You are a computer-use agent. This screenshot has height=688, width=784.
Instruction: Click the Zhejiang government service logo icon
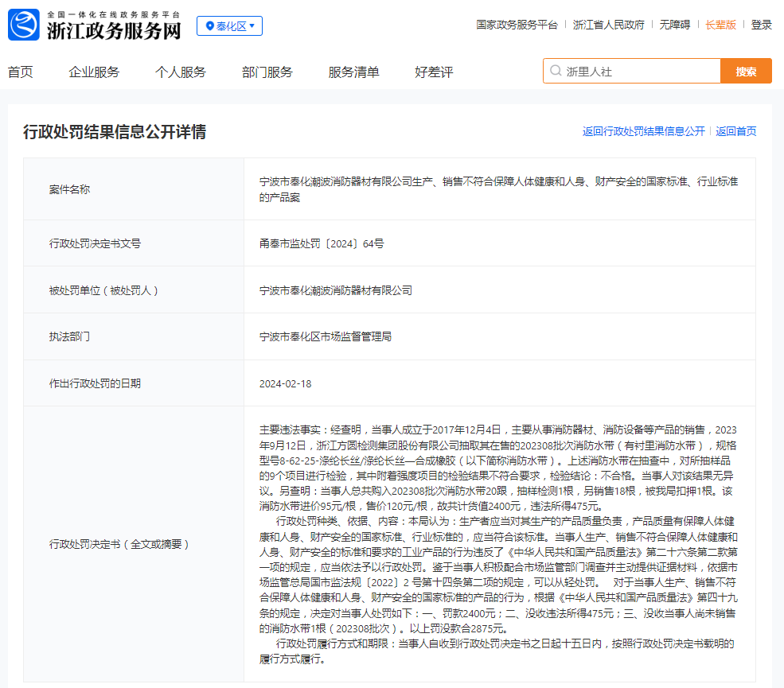click(x=24, y=25)
